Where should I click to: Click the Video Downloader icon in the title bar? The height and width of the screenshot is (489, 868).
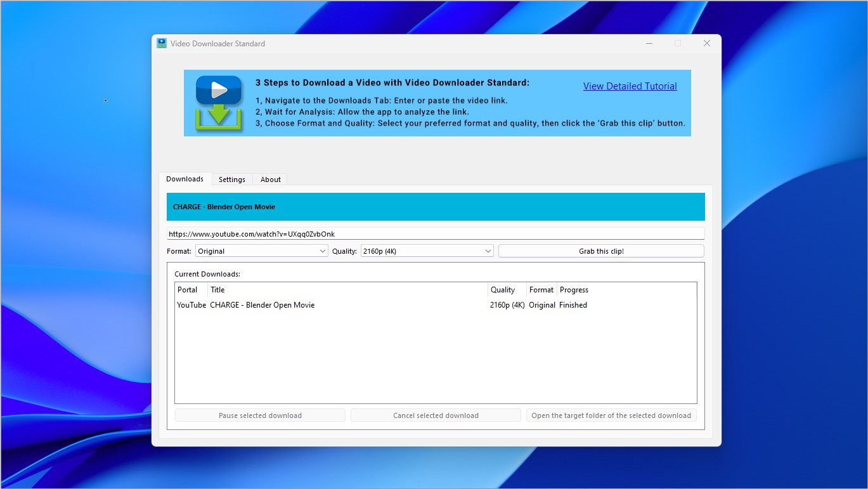pos(162,43)
